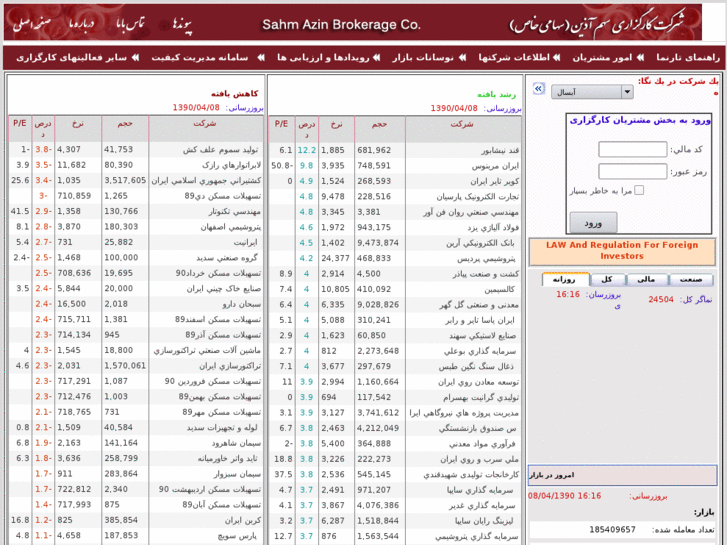Open the نوسانات بازار menu

point(422,58)
